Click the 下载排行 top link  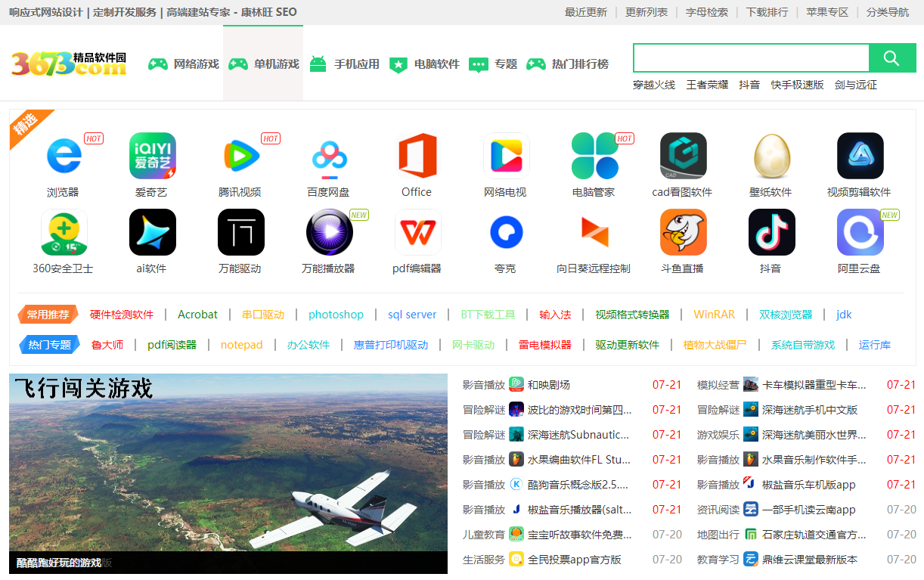click(767, 12)
